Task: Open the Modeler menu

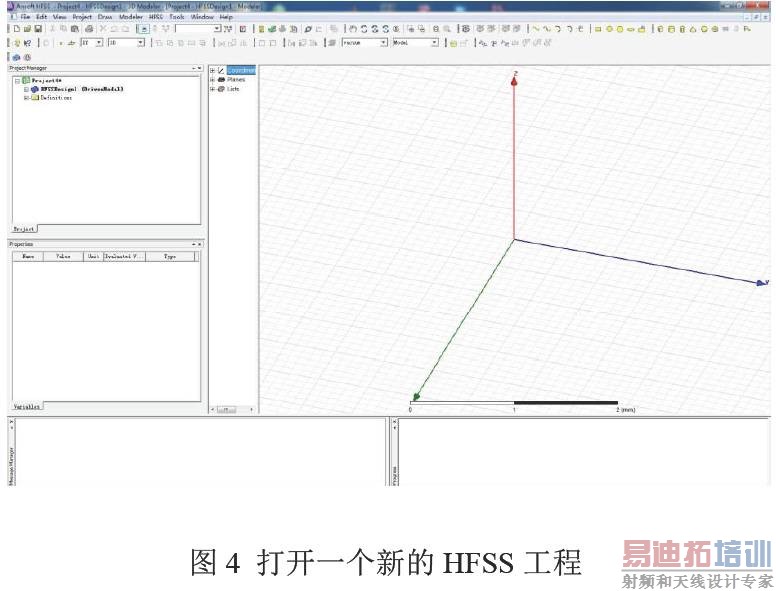Action: click(131, 17)
